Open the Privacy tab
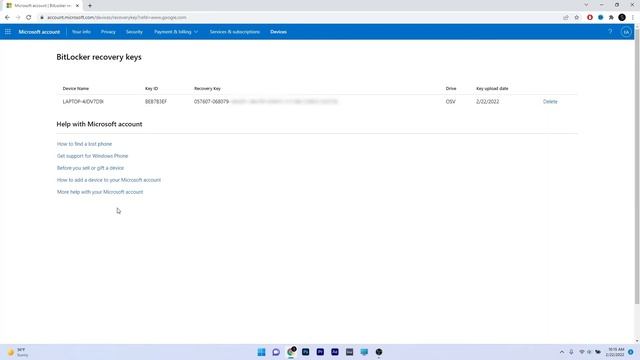 pyautogui.click(x=108, y=32)
